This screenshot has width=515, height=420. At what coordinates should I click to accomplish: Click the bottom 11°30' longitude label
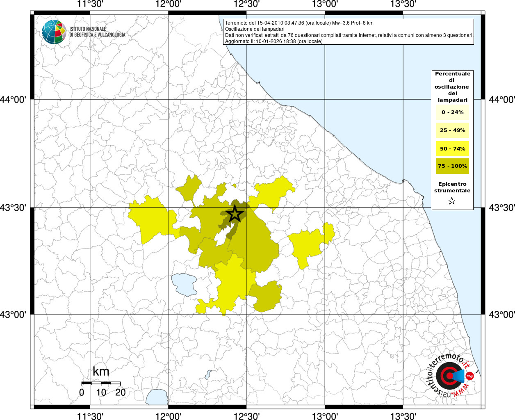[x=91, y=416]
